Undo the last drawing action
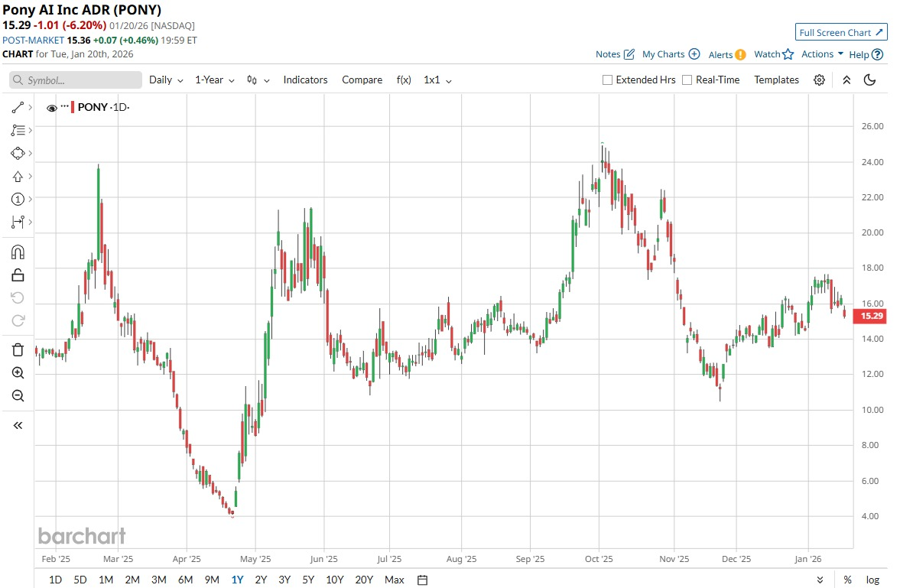Image resolution: width=900 pixels, height=588 pixels. (x=18, y=297)
